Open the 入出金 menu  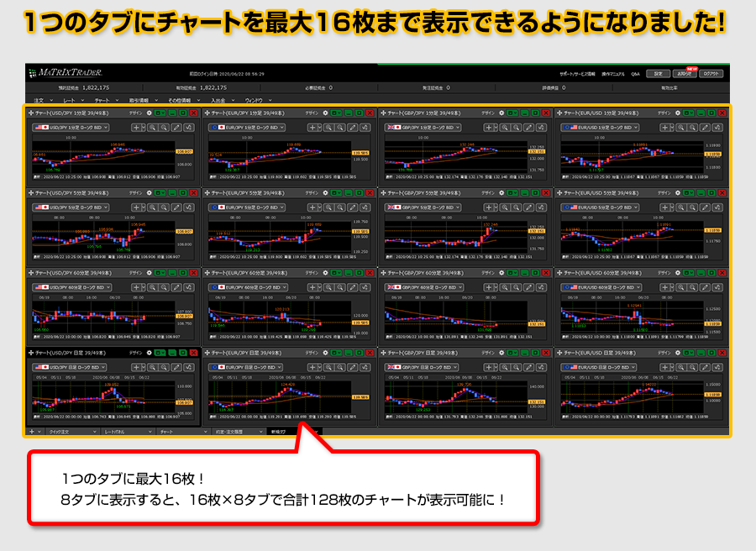(223, 100)
